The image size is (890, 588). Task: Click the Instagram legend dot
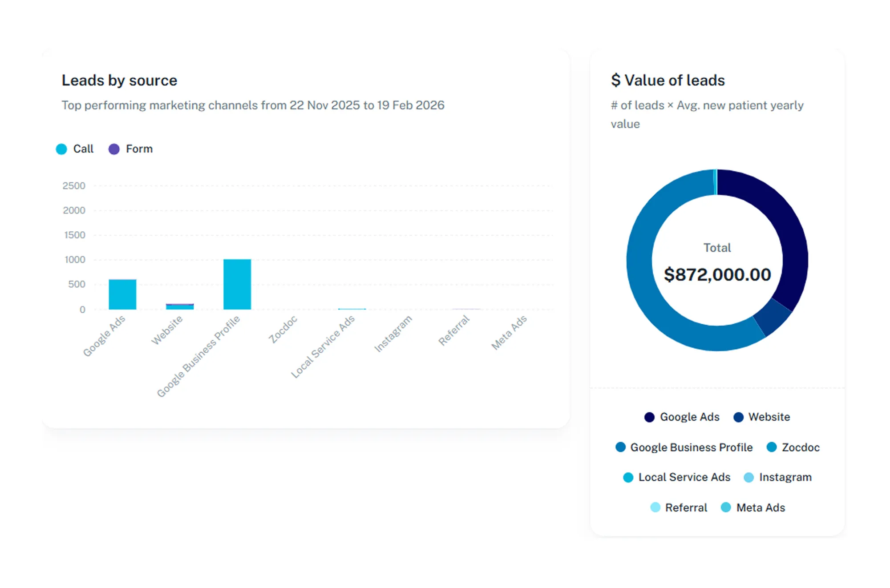(x=748, y=477)
